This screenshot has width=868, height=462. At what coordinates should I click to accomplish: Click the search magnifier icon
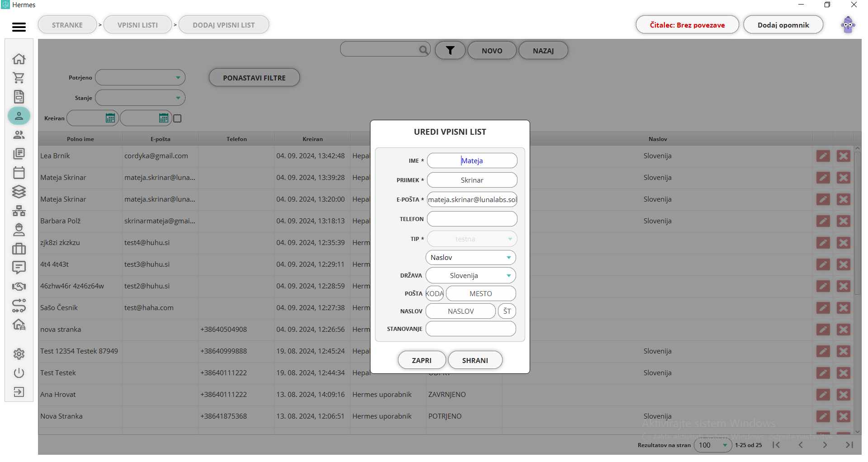click(x=423, y=50)
